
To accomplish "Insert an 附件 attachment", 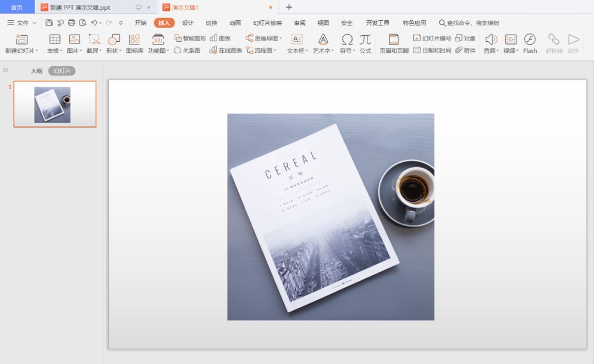I will click(465, 50).
